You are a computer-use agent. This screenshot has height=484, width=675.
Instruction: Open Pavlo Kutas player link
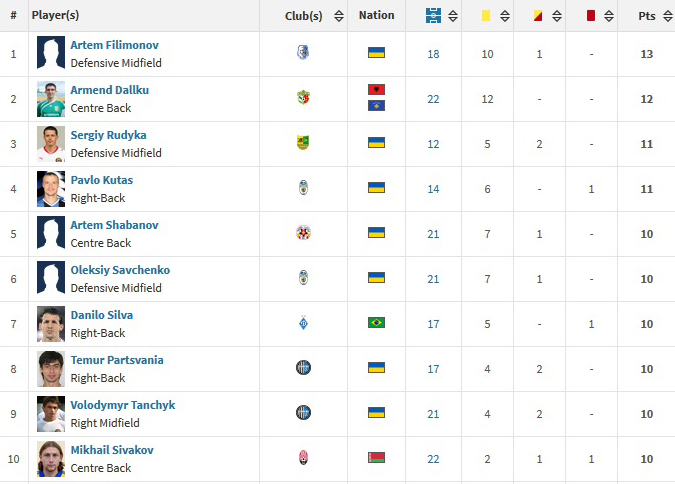pyautogui.click(x=101, y=180)
